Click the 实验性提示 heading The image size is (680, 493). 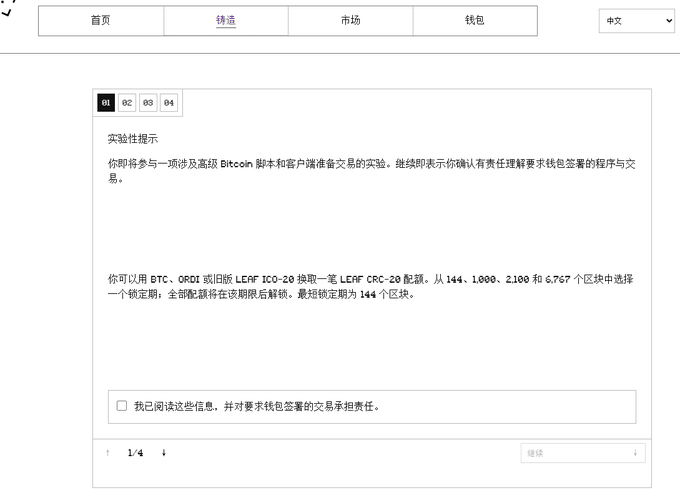click(x=133, y=139)
